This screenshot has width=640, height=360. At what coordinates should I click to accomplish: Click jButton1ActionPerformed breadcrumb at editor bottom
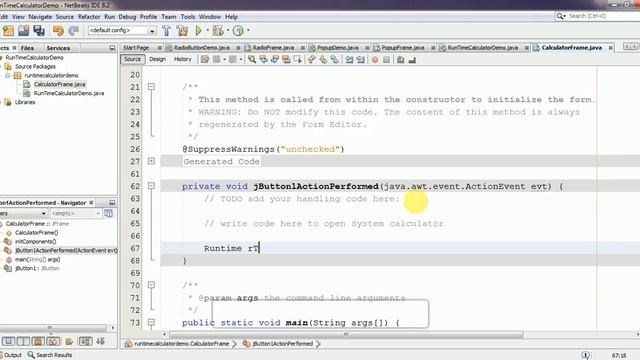click(279, 344)
